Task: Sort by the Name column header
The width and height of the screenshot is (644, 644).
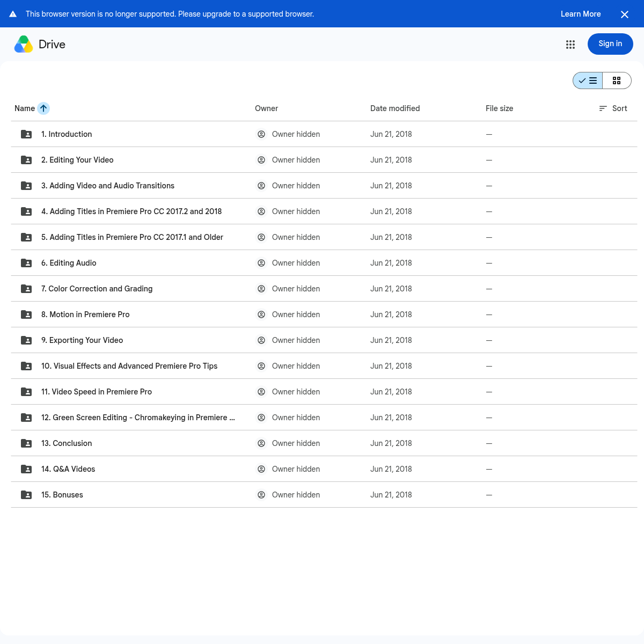Action: (x=25, y=108)
